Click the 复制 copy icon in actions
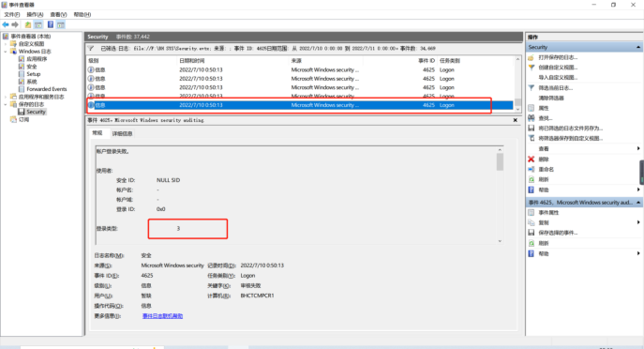 (532, 222)
